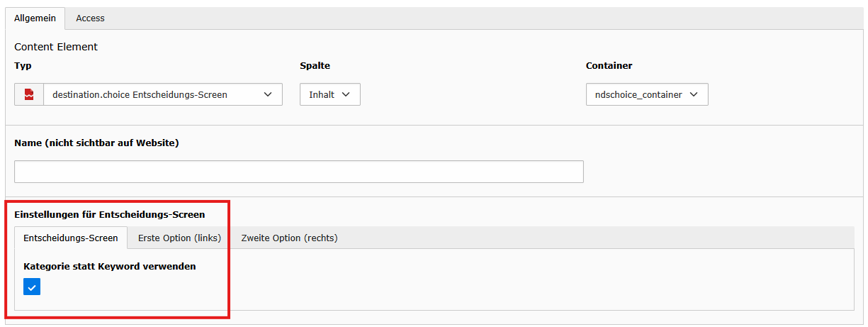The image size is (868, 327).
Task: Click the Content Element section heading
Action: point(56,47)
